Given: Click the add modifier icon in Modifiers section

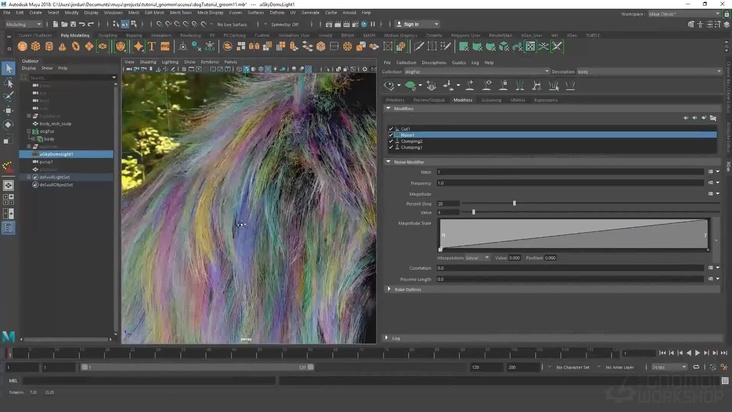Looking at the screenshot, I should click(685, 118).
